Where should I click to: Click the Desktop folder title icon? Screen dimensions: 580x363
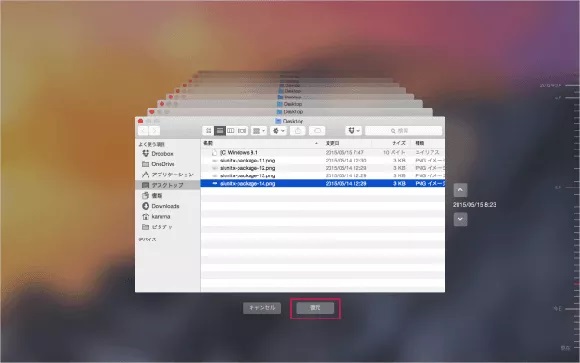(279, 121)
